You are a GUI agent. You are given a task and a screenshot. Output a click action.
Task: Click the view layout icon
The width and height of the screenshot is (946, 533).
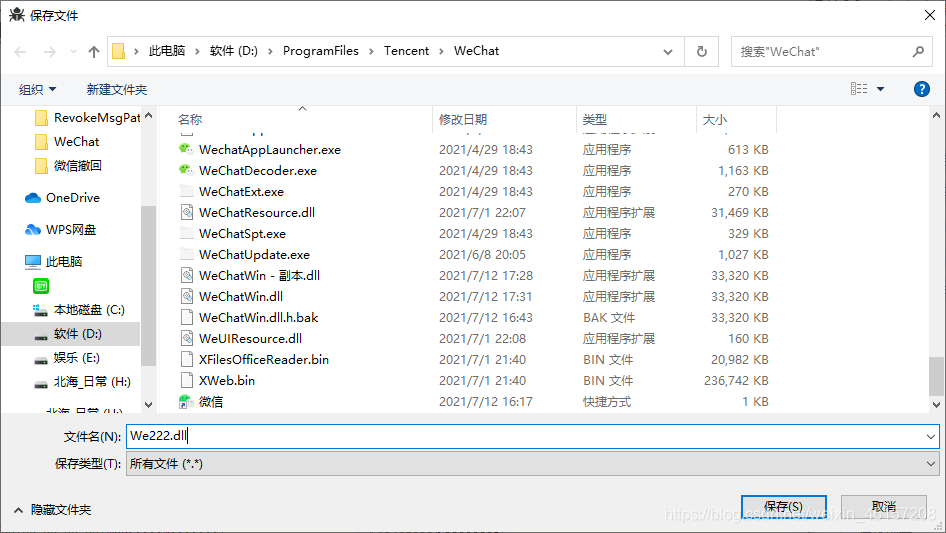tap(859, 89)
